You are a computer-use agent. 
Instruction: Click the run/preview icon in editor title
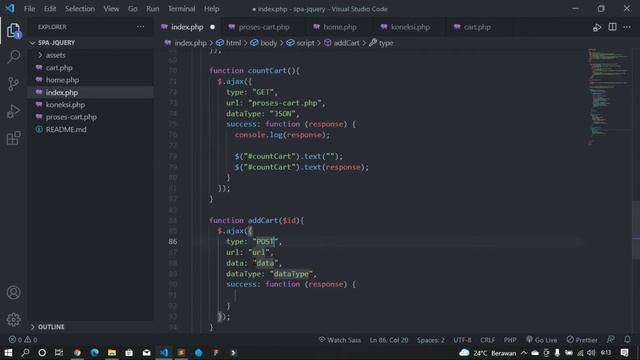click(597, 27)
